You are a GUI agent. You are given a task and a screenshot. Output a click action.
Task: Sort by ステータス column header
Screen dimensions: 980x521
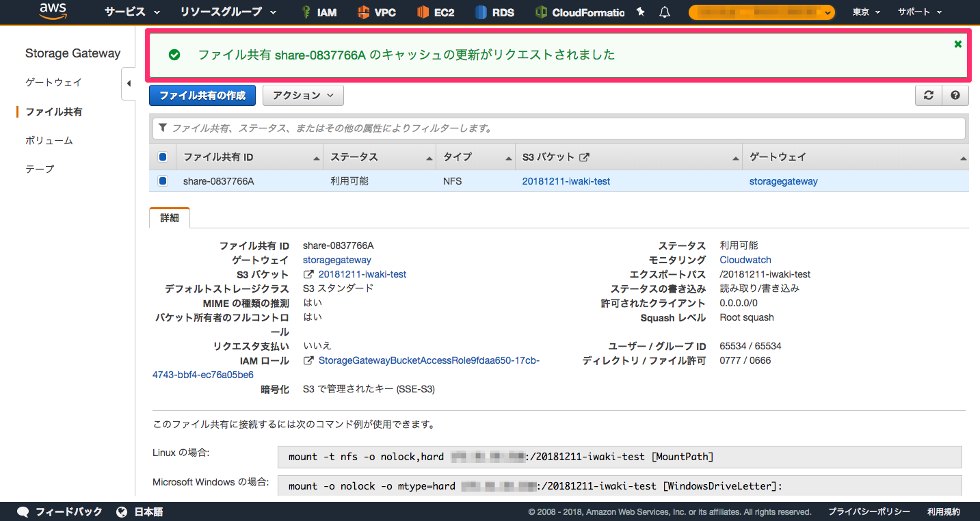pos(380,157)
